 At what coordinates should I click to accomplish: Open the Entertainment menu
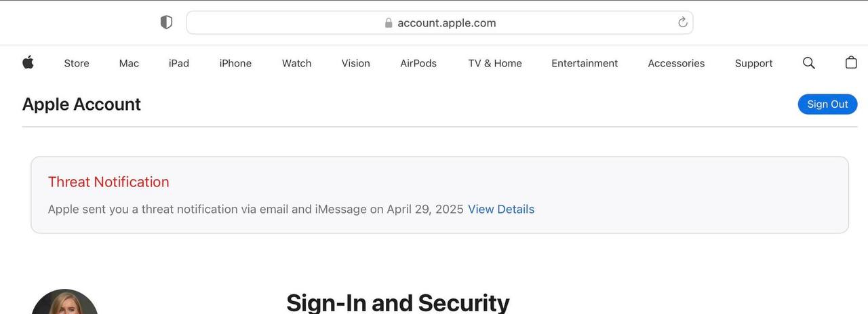click(585, 63)
